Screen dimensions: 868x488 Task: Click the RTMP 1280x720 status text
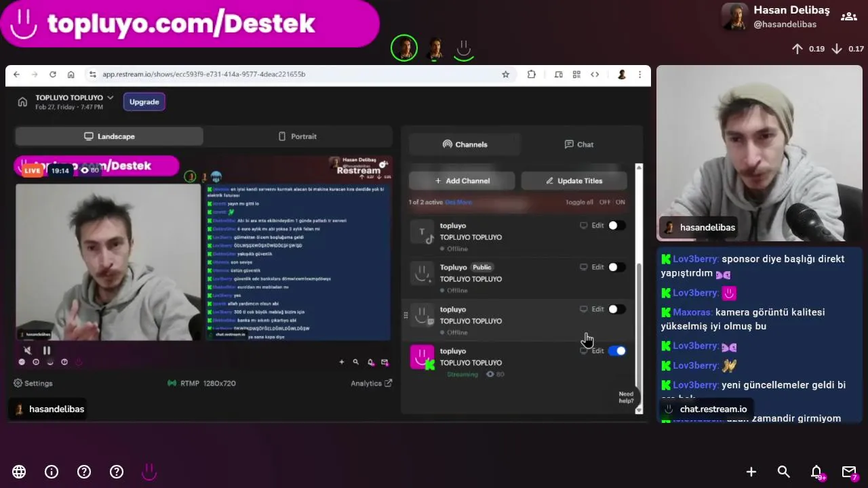click(202, 383)
